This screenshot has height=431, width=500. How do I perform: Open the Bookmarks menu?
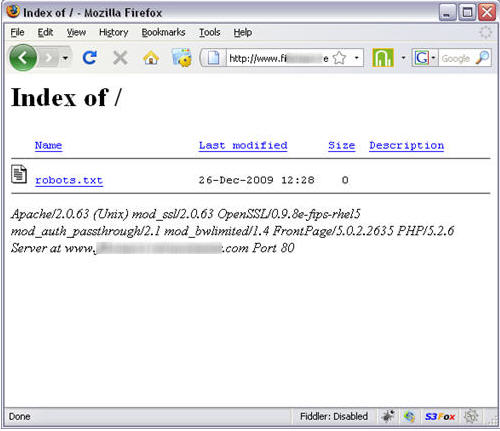pyautogui.click(x=163, y=32)
